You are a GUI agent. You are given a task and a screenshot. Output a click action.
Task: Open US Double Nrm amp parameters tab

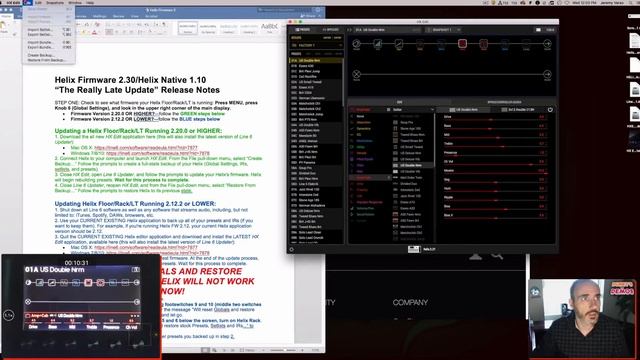coord(463,110)
